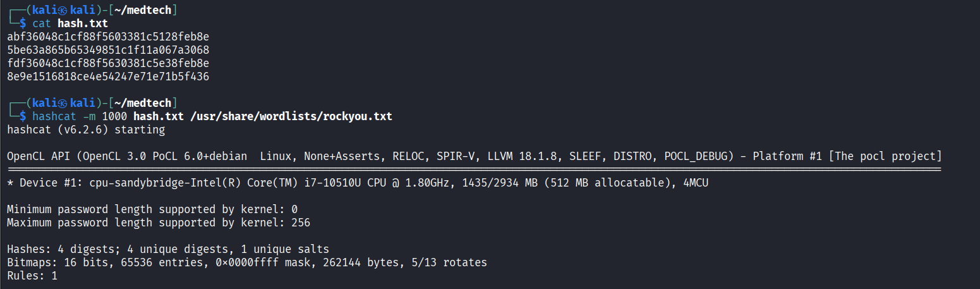
Task: Click the hash beginning with fdf36048
Action: (108, 63)
